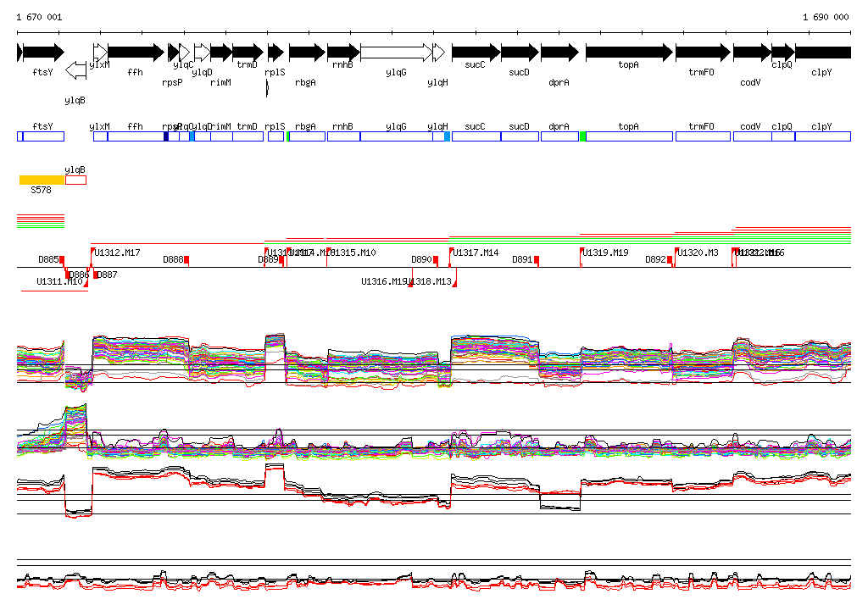Click the black clpQ gene arrow
The width and height of the screenshot is (868, 605).
(783, 53)
